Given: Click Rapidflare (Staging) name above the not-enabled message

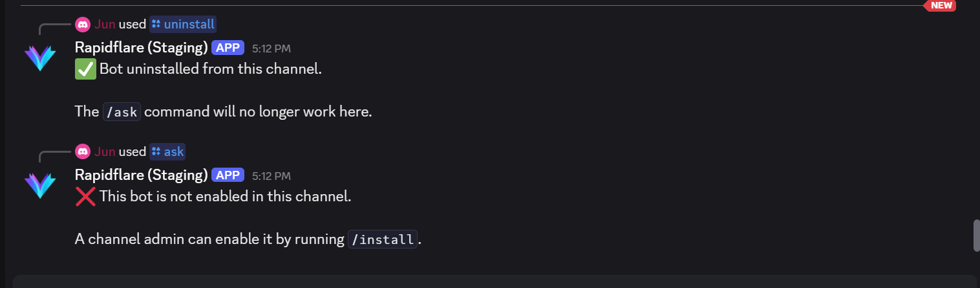Looking at the screenshot, I should point(141,175).
